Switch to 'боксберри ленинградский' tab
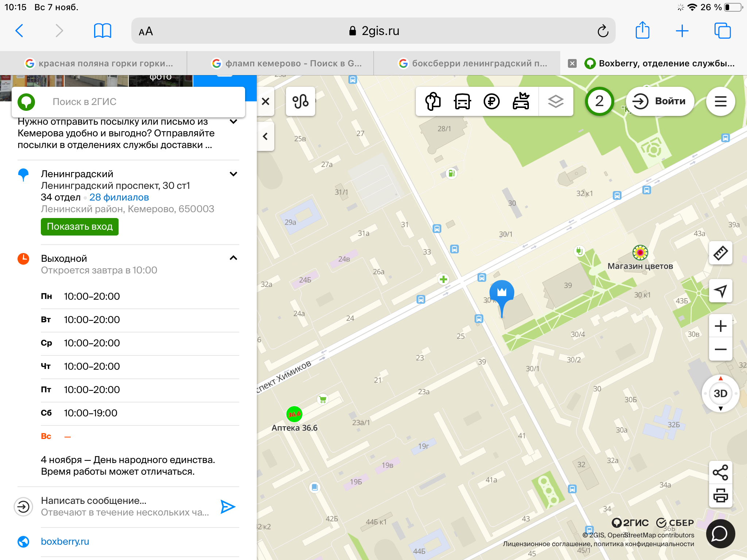747x560 pixels. (467, 63)
